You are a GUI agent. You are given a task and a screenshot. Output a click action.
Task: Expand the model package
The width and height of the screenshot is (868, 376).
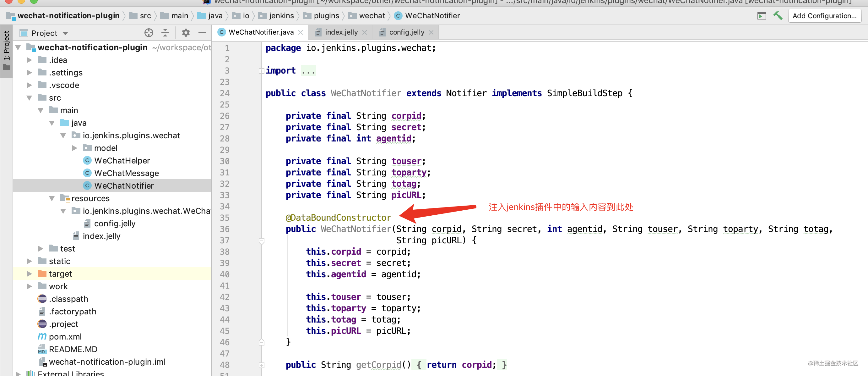[74, 148]
